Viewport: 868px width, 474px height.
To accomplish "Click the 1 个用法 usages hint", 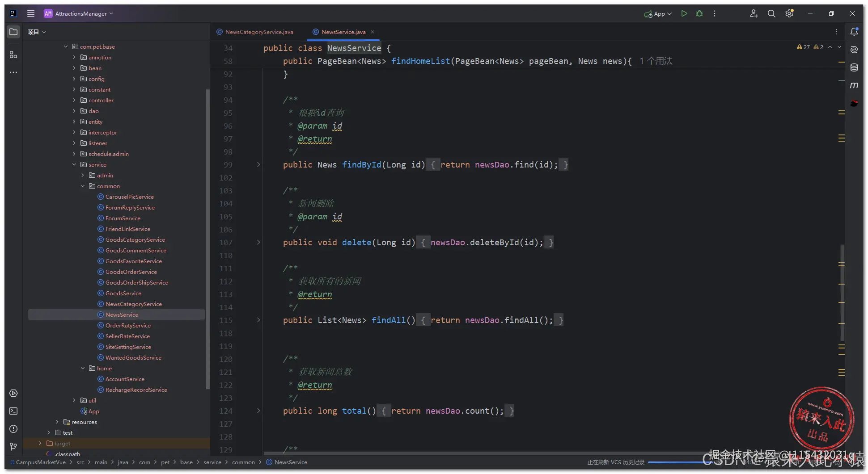I will click(656, 61).
